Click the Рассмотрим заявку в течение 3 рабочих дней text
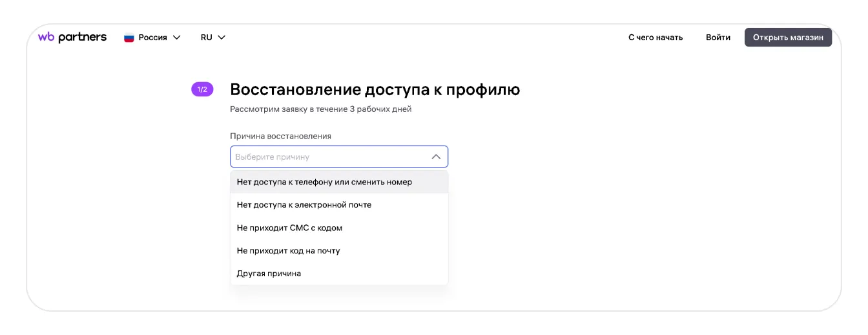The height and width of the screenshot is (335, 868). coord(320,109)
